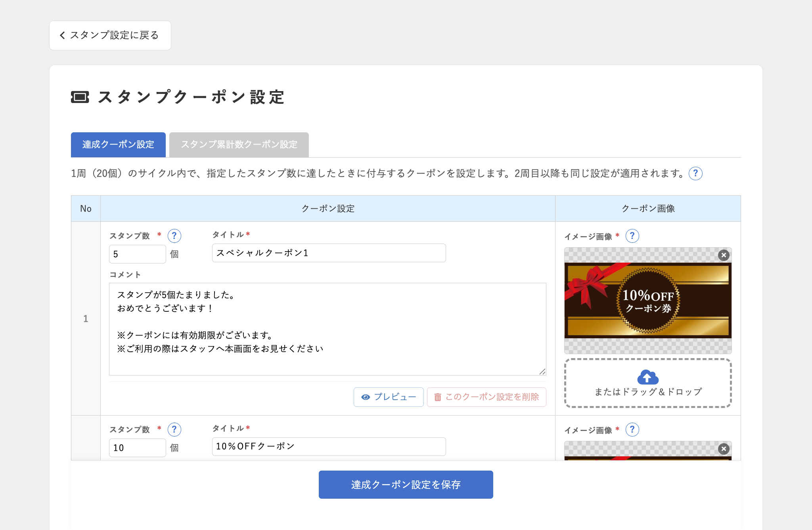The image size is (812, 530).
Task: Click the 10%OFF coupon image thumbnail
Action: tap(648, 301)
